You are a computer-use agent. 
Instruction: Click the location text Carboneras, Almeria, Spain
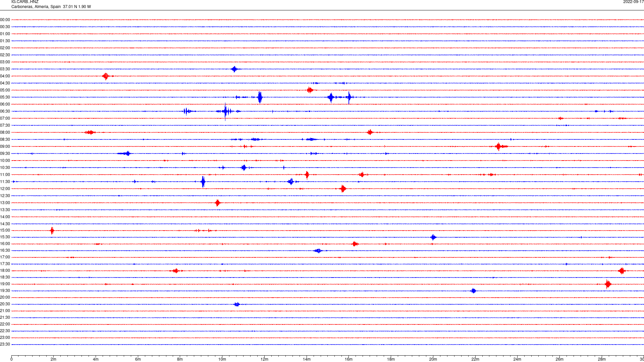[x=36, y=7]
